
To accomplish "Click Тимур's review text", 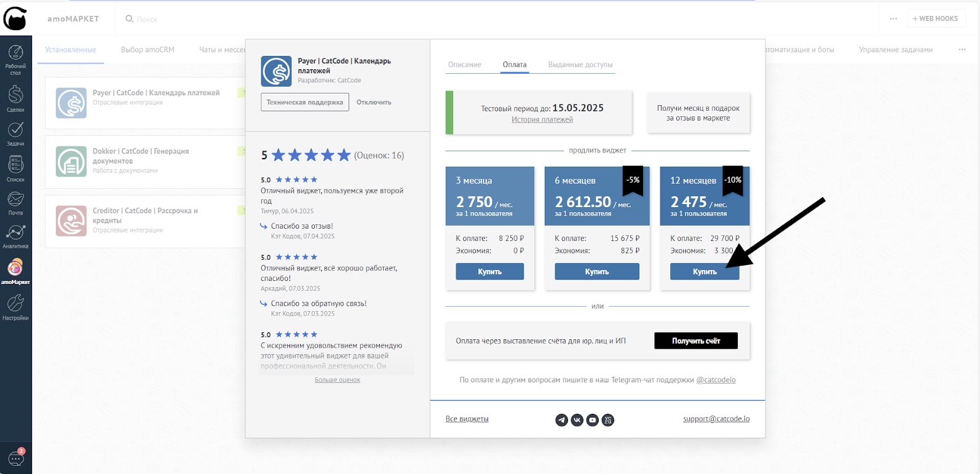I will tap(332, 196).
